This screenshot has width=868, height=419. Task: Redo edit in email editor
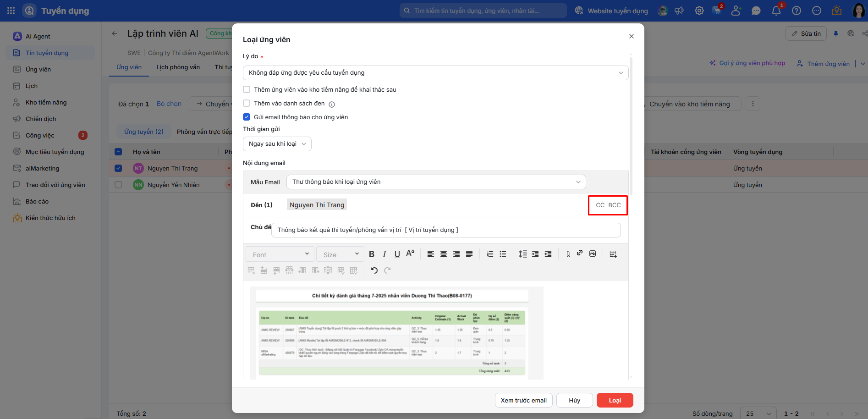point(387,270)
